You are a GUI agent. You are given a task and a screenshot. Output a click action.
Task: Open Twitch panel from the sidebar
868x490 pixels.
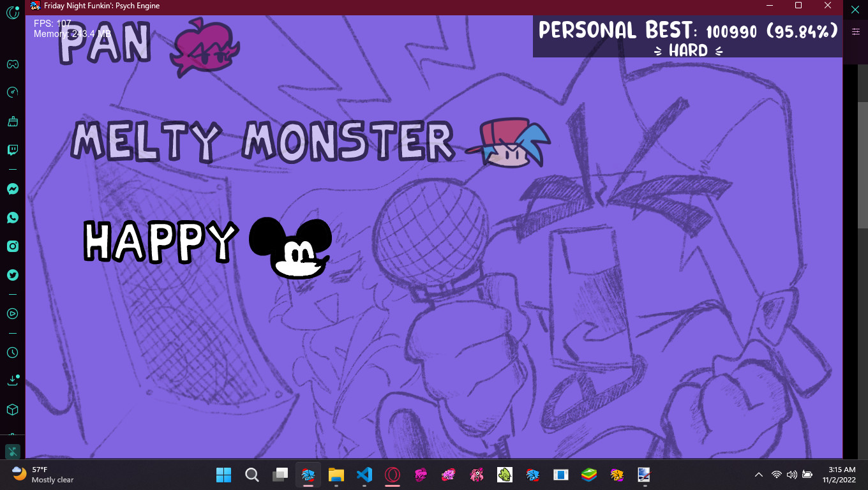click(x=12, y=151)
